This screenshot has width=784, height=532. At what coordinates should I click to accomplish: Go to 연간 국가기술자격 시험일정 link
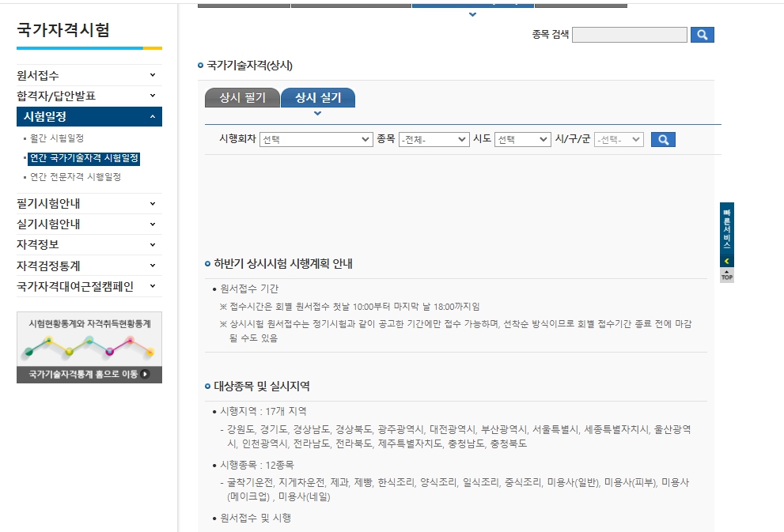click(x=84, y=158)
